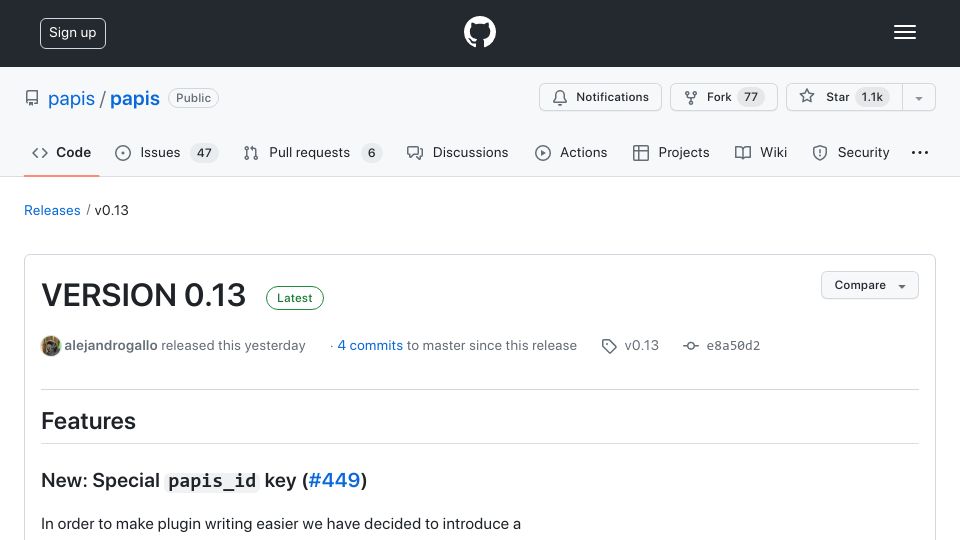This screenshot has width=960, height=540.
Task: Click the repository book icon
Action: pyautogui.click(x=32, y=98)
